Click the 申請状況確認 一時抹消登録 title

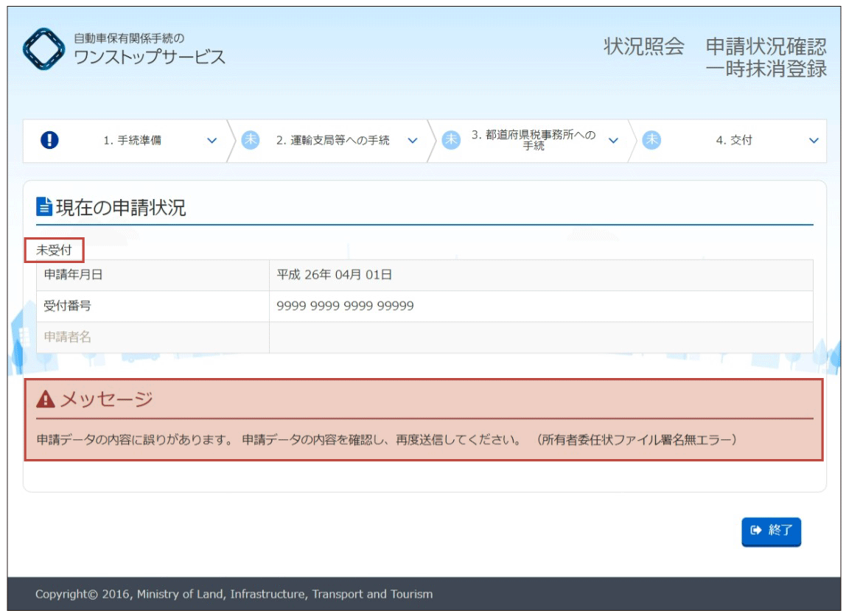[766, 57]
